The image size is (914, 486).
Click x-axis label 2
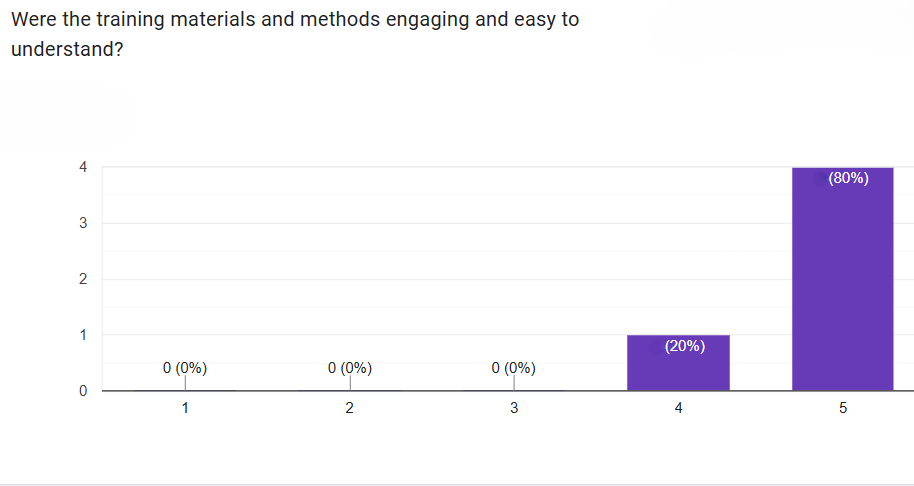pyautogui.click(x=350, y=408)
